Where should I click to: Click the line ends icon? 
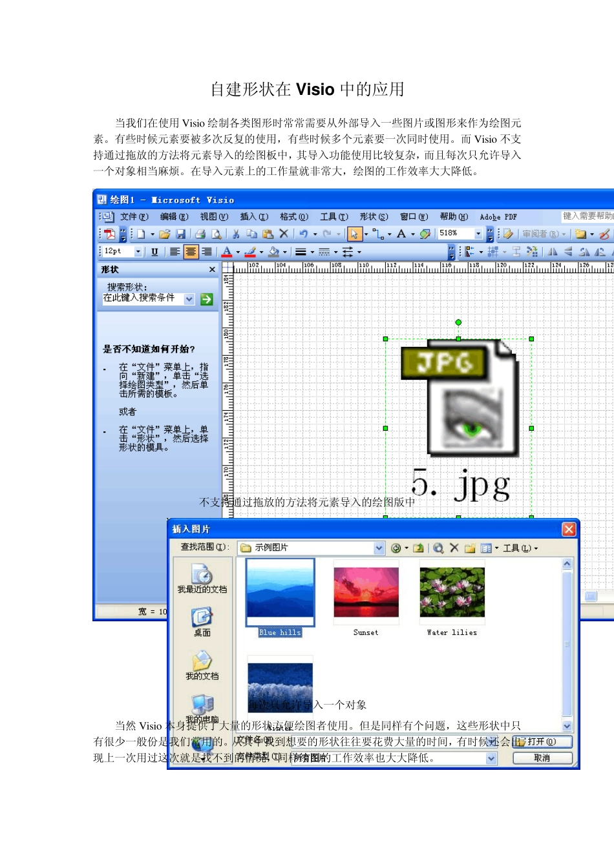tap(348, 252)
